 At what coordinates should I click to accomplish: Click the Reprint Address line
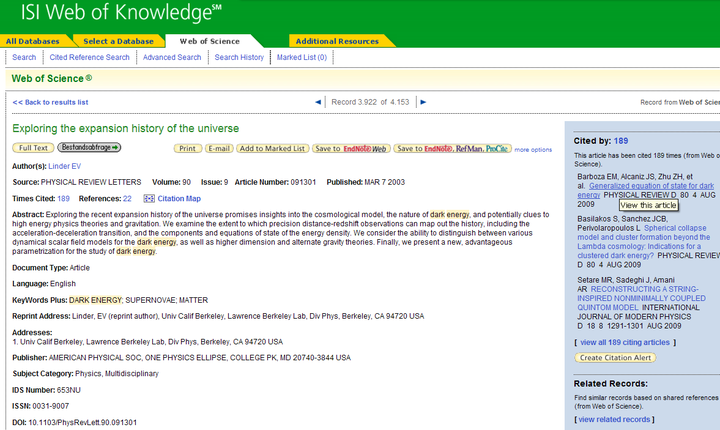click(x=218, y=316)
